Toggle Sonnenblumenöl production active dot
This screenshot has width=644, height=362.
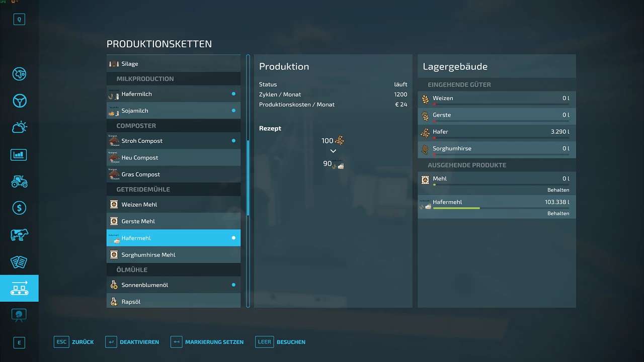click(233, 285)
